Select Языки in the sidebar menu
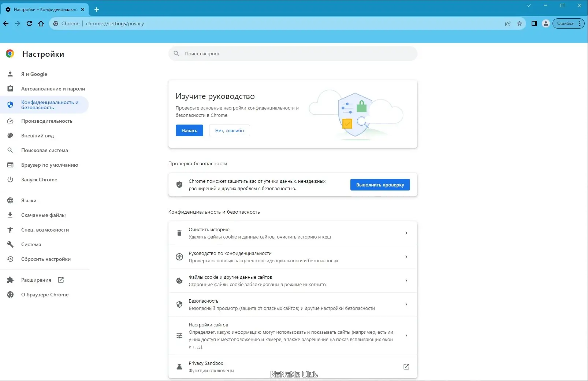588x381 pixels. 28,200
